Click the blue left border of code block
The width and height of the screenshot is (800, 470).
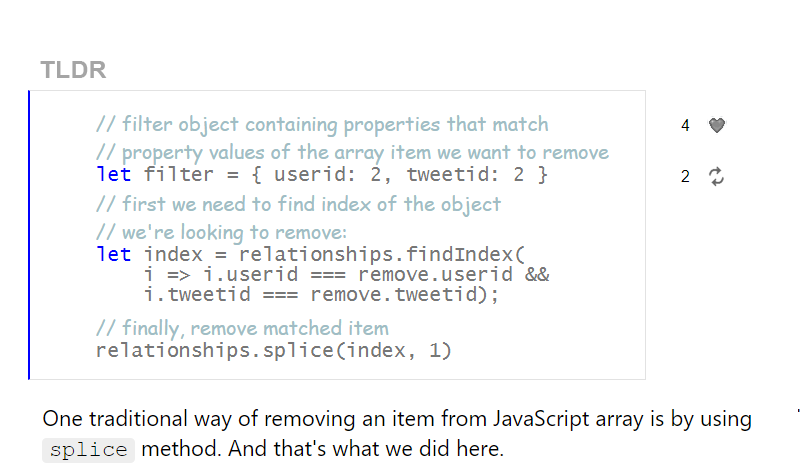29,235
